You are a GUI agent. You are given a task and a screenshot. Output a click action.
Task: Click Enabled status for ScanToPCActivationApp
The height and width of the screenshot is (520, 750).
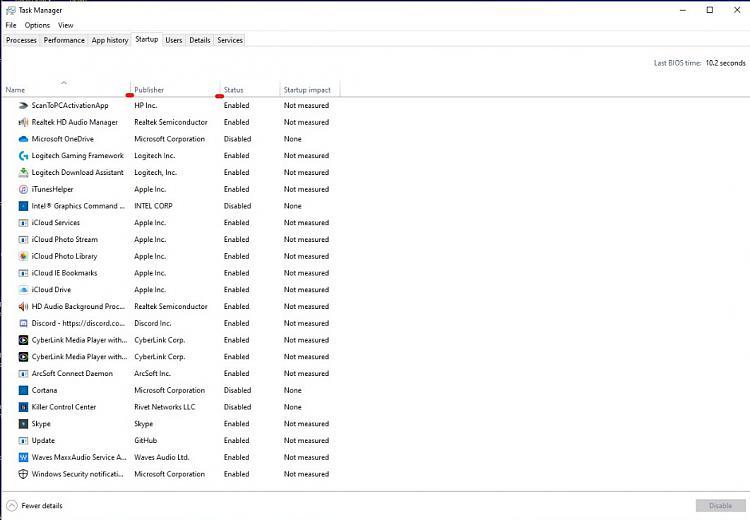point(236,105)
